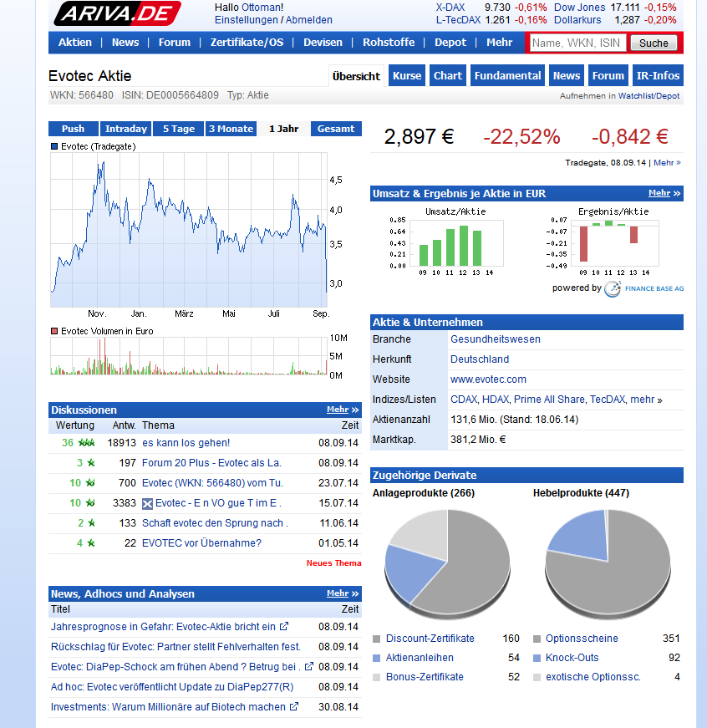Click the star rating in 'es kann los gehen!' row
The height and width of the screenshot is (728, 707).
86,442
